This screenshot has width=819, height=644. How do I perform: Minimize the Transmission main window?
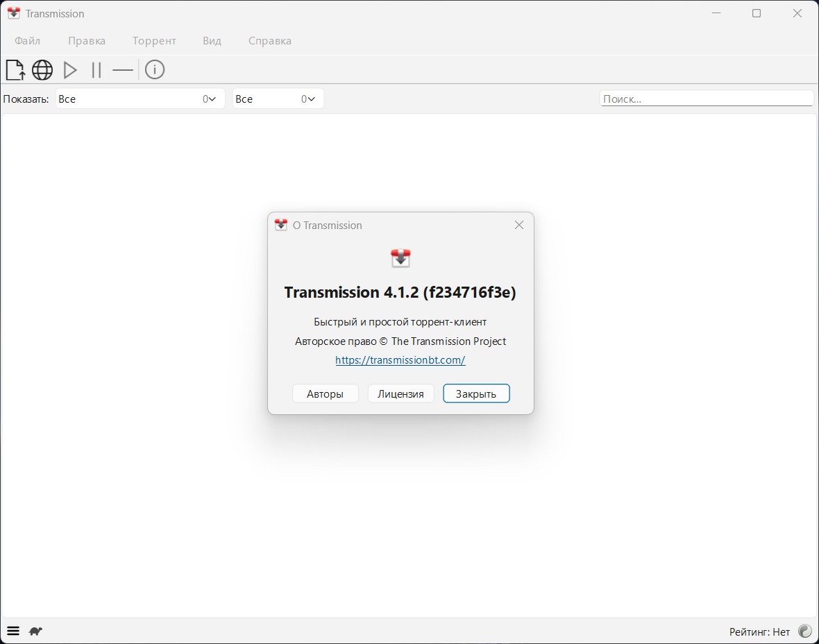[x=716, y=13]
